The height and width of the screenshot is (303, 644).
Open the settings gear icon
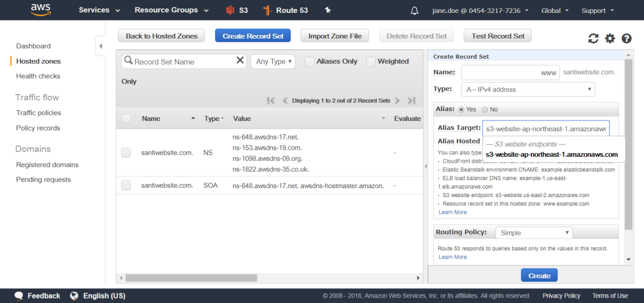pyautogui.click(x=610, y=38)
